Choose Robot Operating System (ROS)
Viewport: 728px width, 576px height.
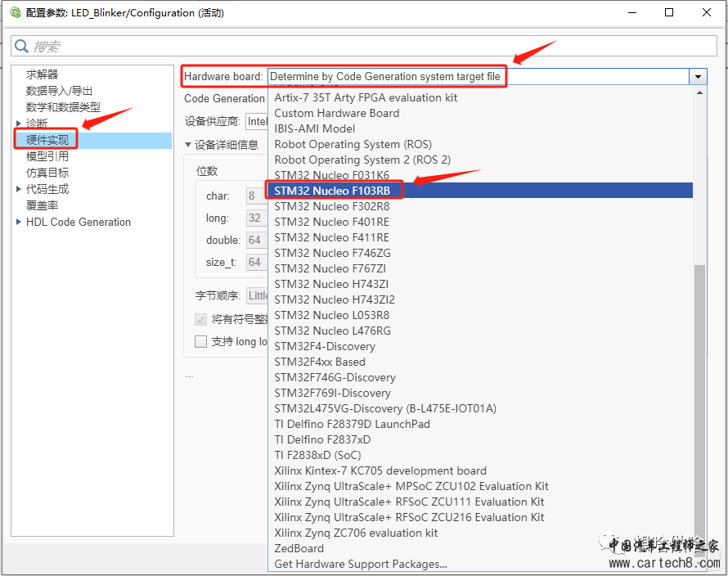click(480, 145)
